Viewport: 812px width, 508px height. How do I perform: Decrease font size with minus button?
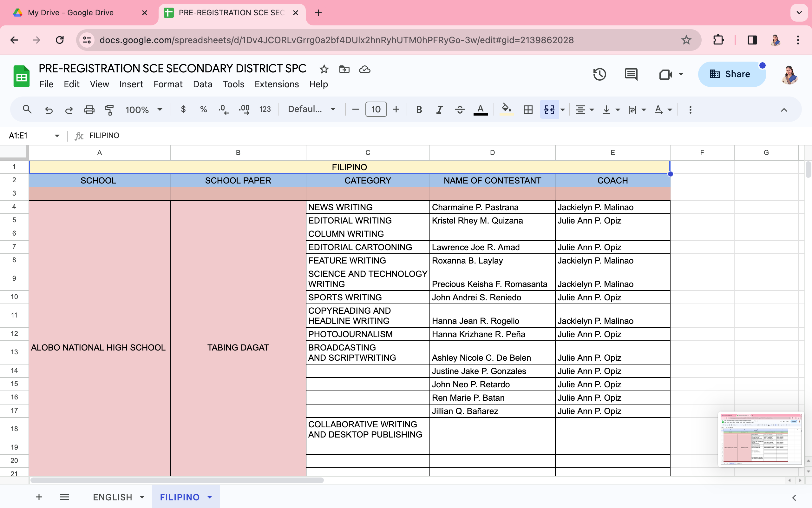[x=356, y=110]
